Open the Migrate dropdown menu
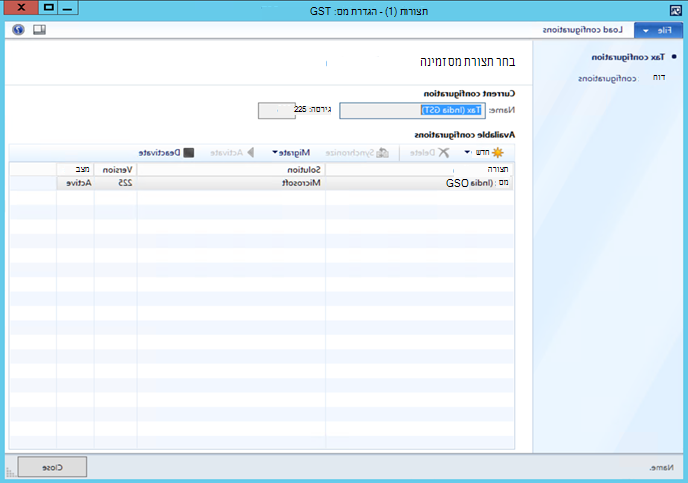Image resolution: width=688 pixels, height=483 pixels. click(291, 153)
